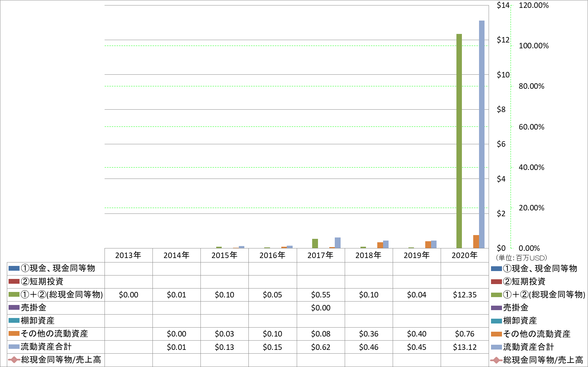Viewport: 588px width, 367px height.
Task: Select the 2016年 column header
Action: [x=272, y=255]
